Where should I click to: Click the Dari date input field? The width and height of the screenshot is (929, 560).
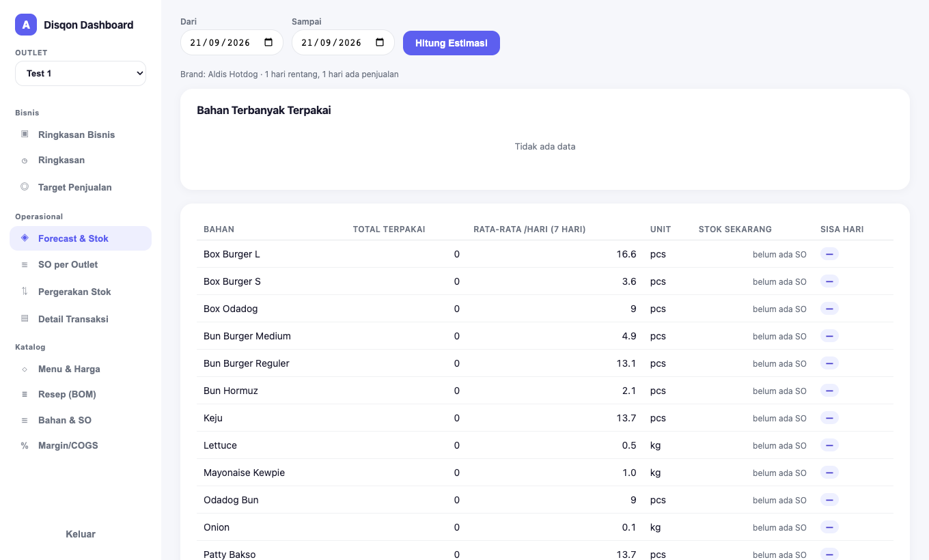click(x=232, y=42)
